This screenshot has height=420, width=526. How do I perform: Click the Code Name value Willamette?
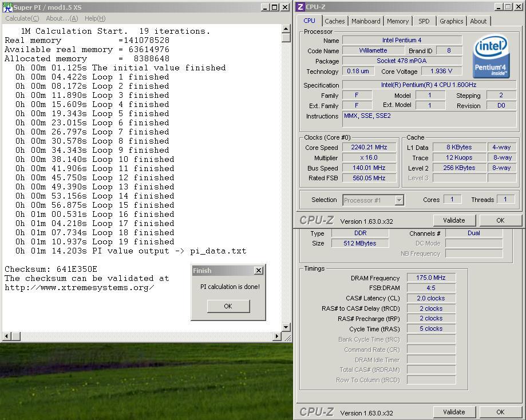373,51
